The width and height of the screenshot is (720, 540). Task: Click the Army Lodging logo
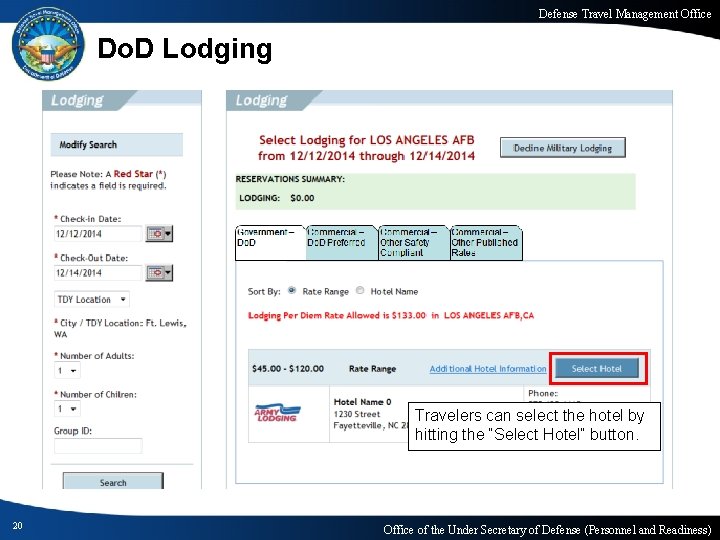coord(278,413)
